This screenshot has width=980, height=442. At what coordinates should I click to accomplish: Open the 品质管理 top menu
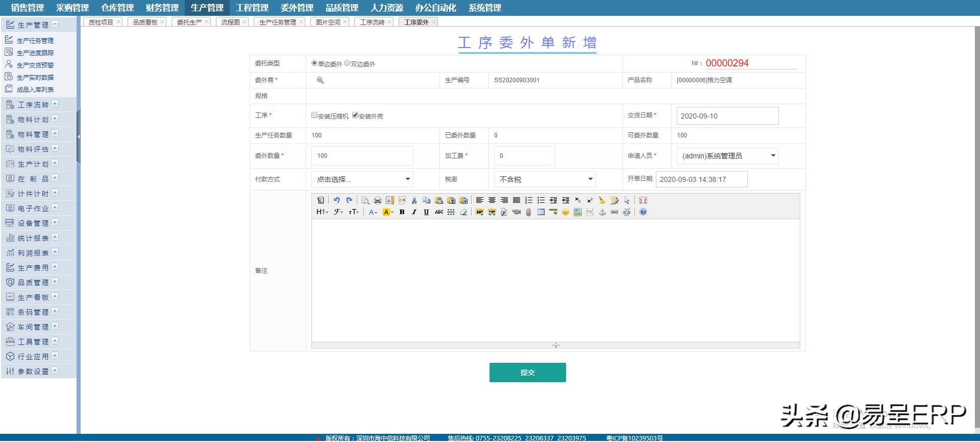click(x=342, y=8)
